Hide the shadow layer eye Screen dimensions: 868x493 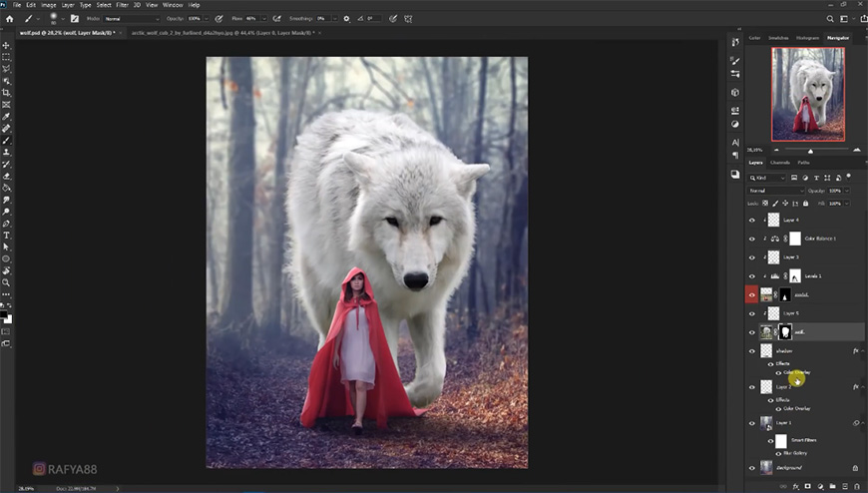pos(751,351)
